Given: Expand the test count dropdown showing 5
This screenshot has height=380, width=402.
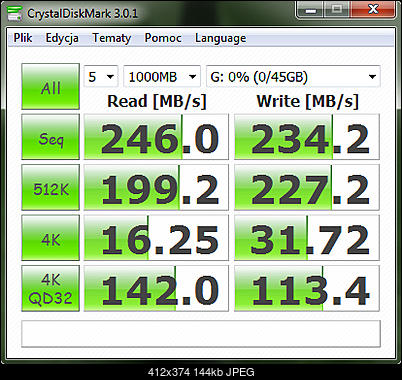Looking at the screenshot, I should (101, 77).
